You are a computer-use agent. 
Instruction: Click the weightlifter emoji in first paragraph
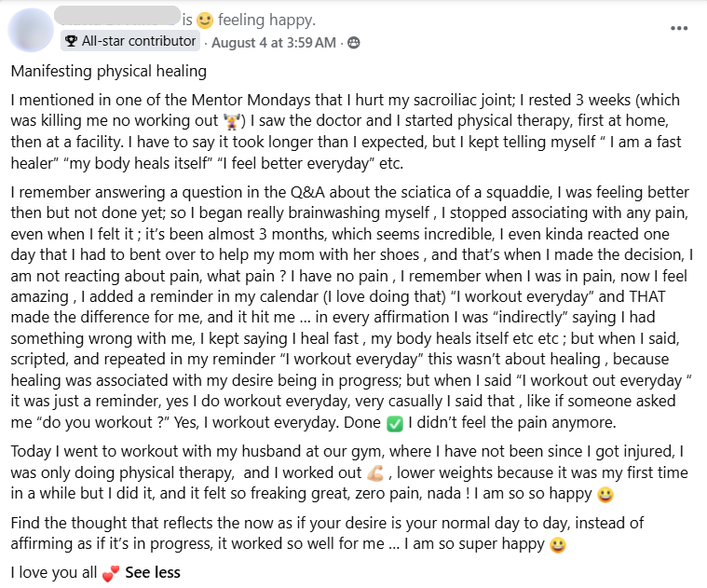point(233,121)
